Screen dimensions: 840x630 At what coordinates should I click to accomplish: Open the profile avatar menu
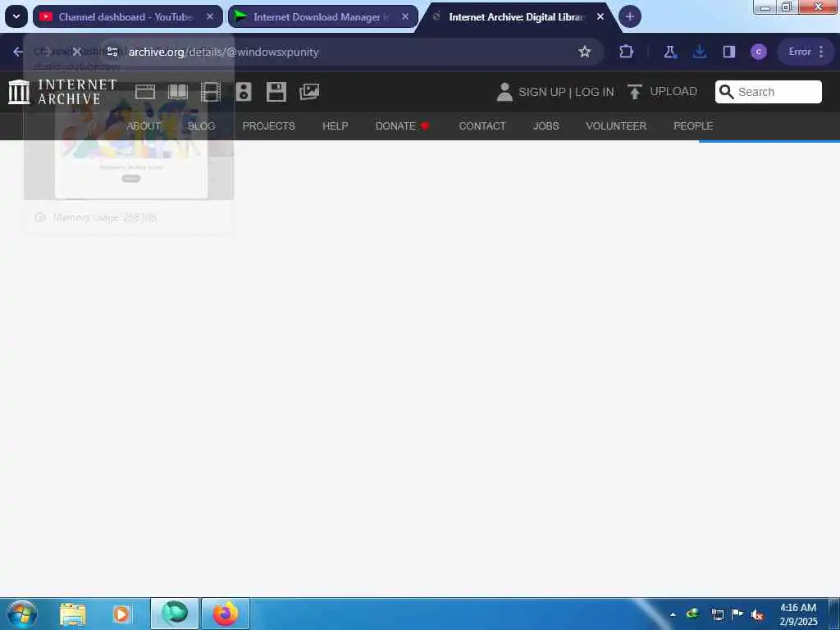click(x=759, y=52)
